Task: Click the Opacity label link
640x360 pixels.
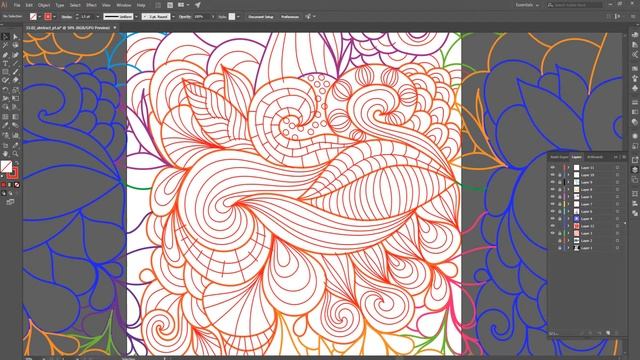Action: point(184,17)
